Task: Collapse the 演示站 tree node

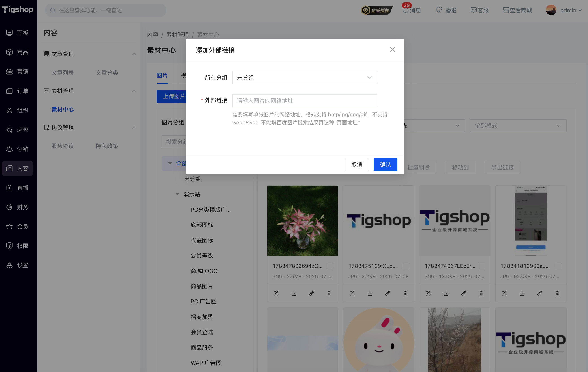Action: point(177,194)
